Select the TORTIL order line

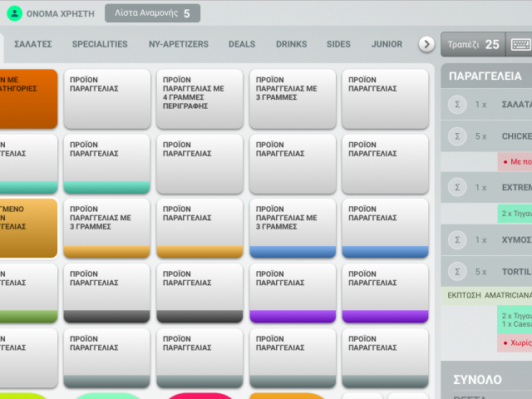tap(486, 272)
